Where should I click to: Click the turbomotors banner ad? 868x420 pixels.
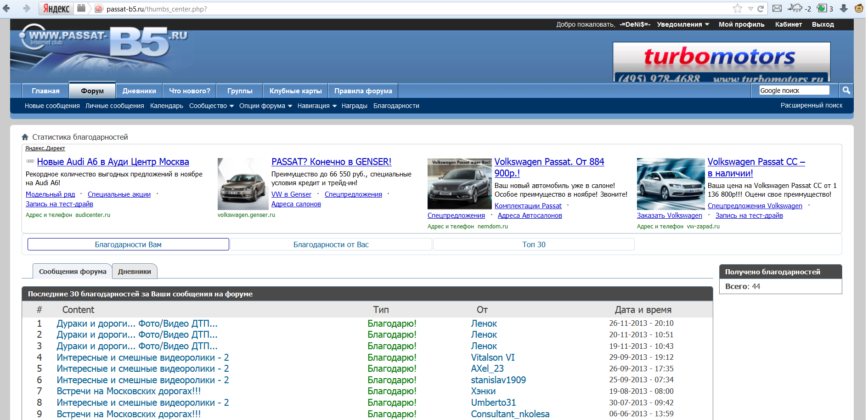coord(721,62)
